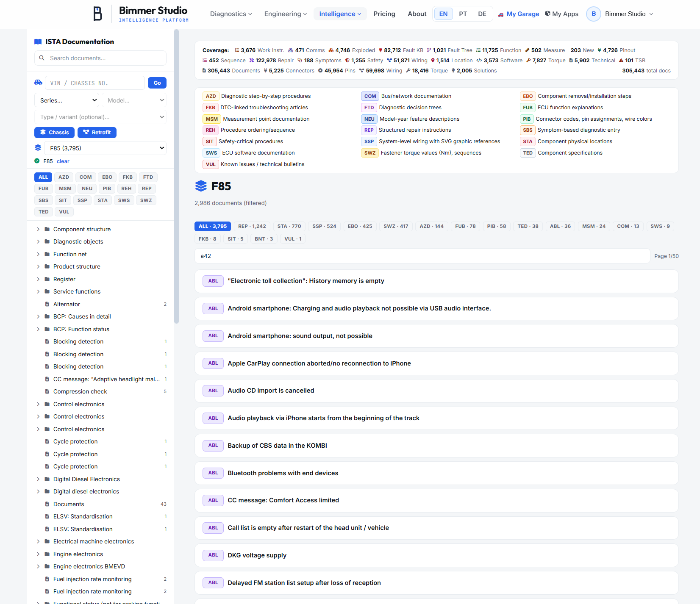Click the Component structure folder icon
Screen dimensions: 700x604
point(47,229)
